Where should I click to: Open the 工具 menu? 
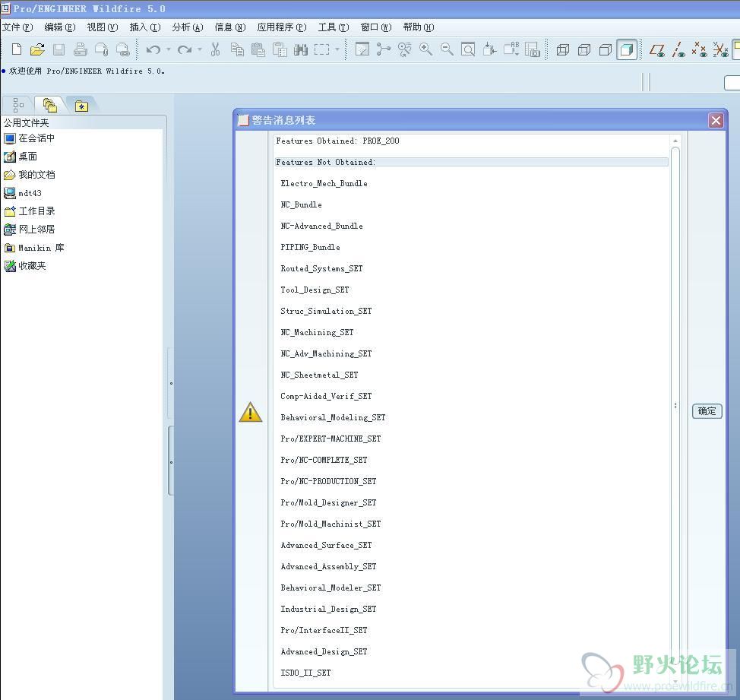(334, 27)
